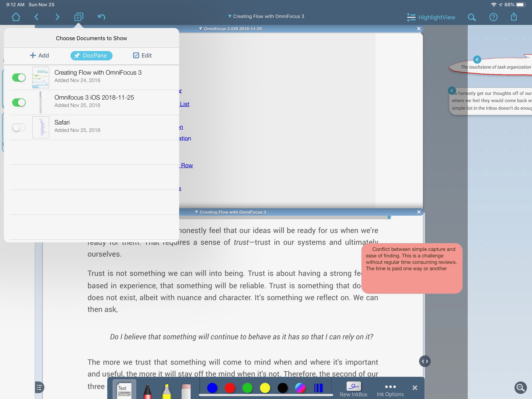Select the Safari document name
532x399 pixels.
pos(62,123)
